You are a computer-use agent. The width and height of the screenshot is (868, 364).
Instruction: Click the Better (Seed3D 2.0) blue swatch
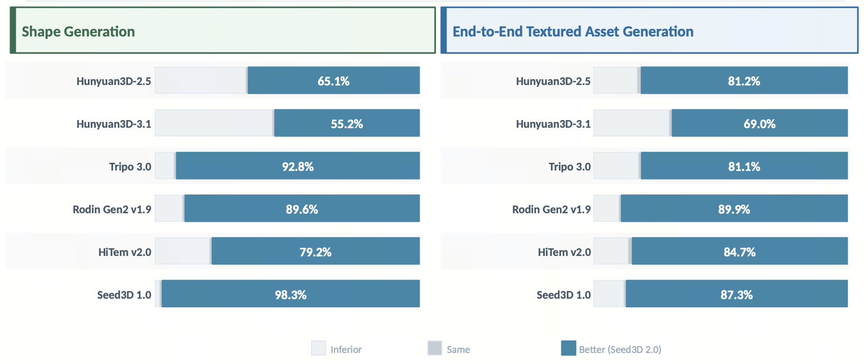(x=568, y=348)
